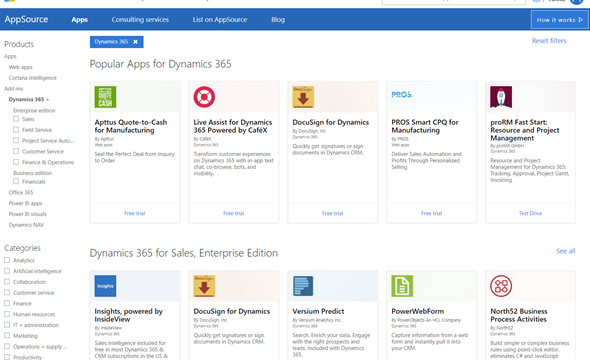The image size is (590, 360).
Task: Select Power BI visuals in sidebar
Action: click(x=27, y=214)
